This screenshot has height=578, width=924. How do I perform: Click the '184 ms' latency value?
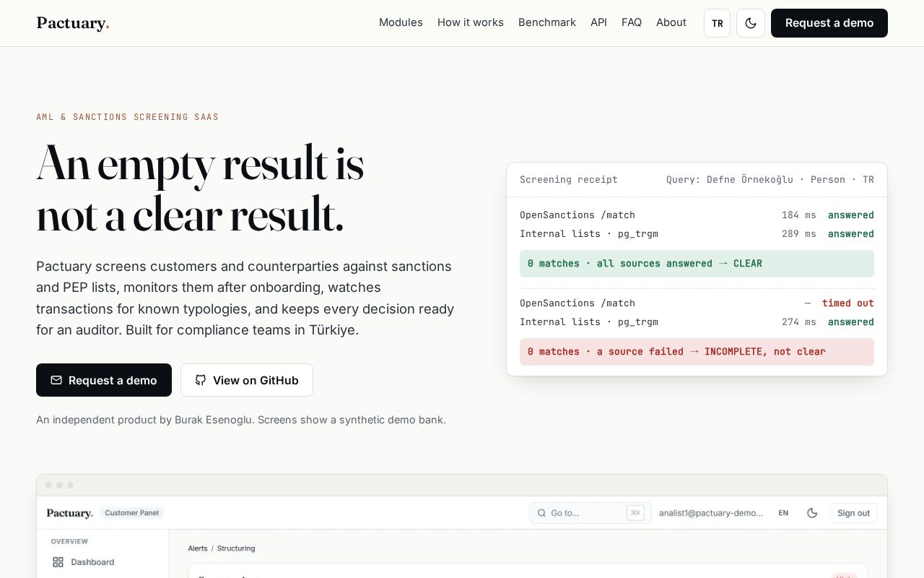click(799, 215)
